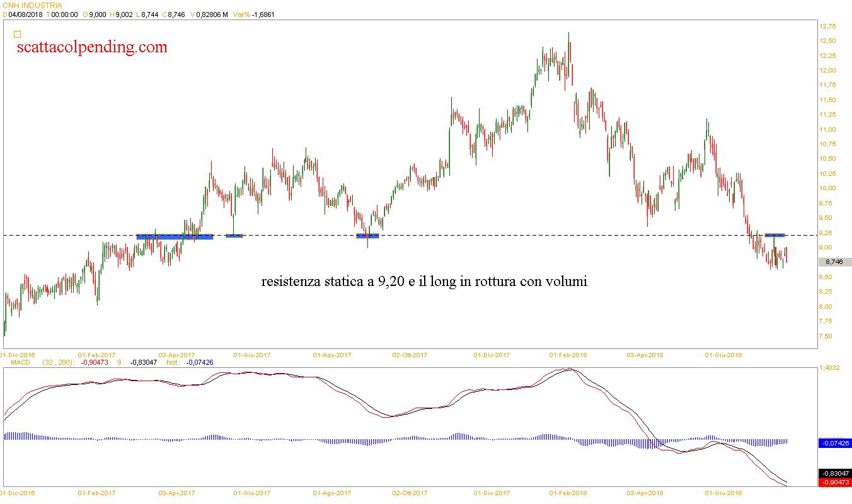The image size is (852, 504).
Task: Click the small orange square marker icon
Action: pyautogui.click(x=17, y=35)
